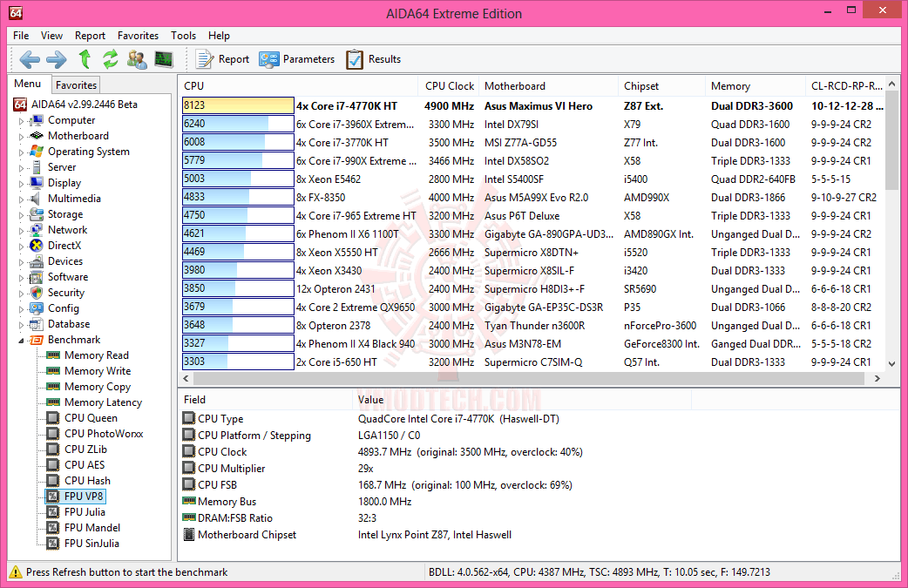Click the Refresh icon to start benchmark
Viewport: 908px width, 588px height.
tap(110, 59)
